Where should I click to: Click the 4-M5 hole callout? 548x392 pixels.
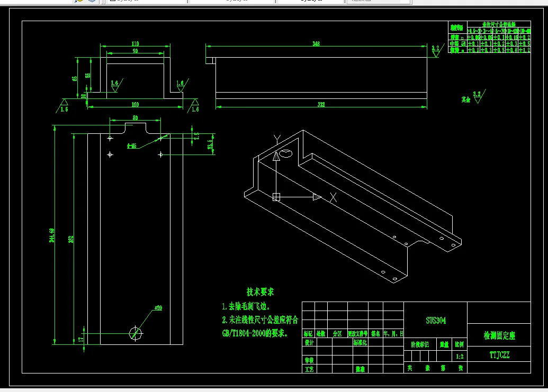click(x=132, y=146)
